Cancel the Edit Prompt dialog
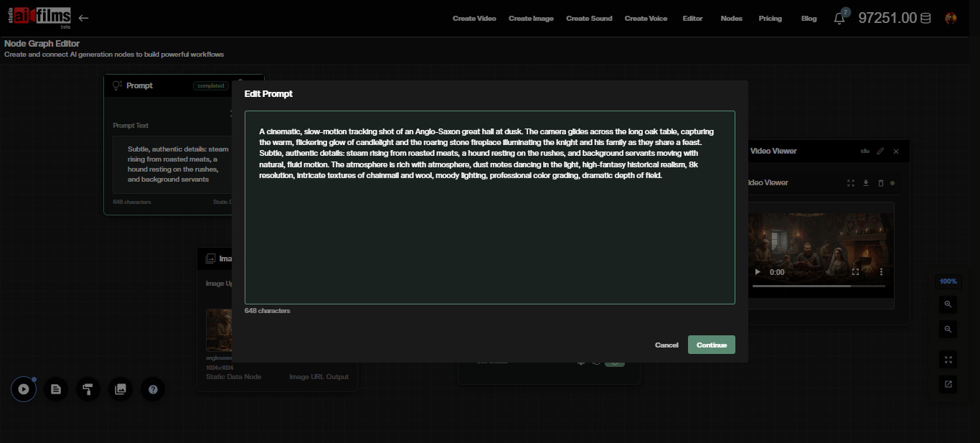 [666, 345]
